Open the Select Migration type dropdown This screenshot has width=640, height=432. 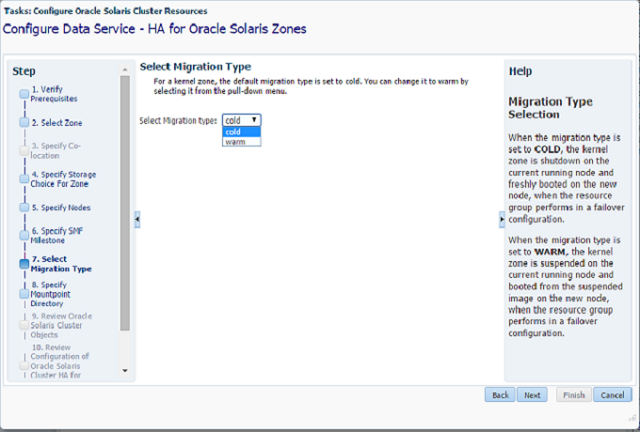(242, 120)
